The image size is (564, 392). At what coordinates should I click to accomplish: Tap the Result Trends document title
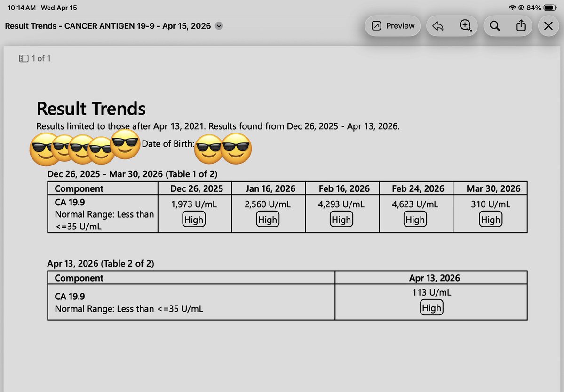[108, 26]
